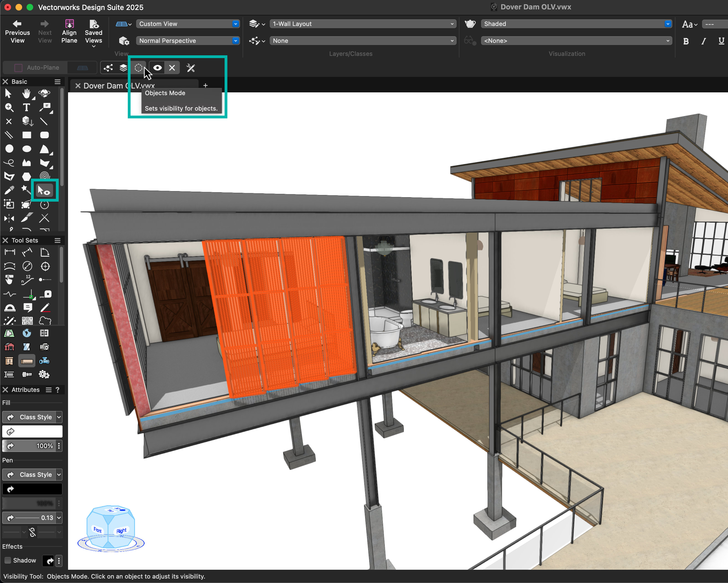728x583 pixels.
Task: Toggle the Auto-Plane button
Action: [37, 68]
